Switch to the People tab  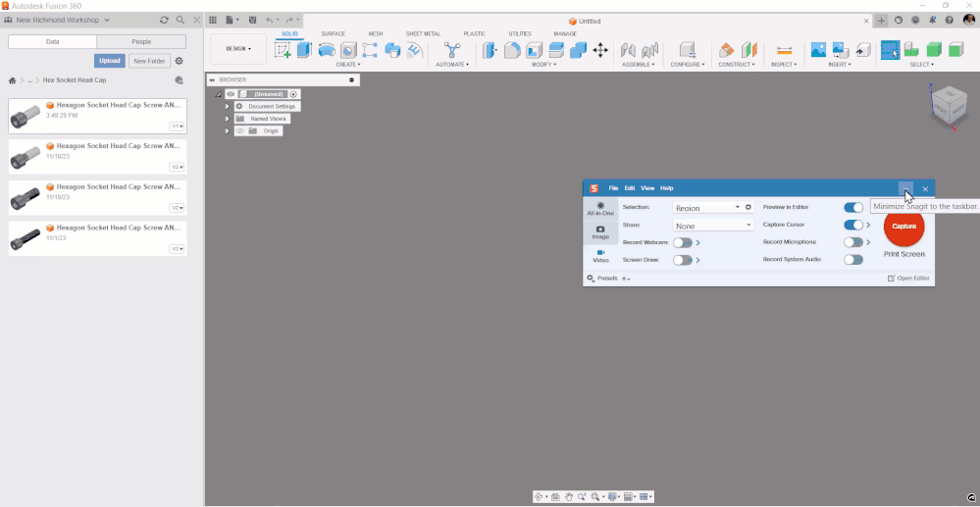[x=141, y=42]
